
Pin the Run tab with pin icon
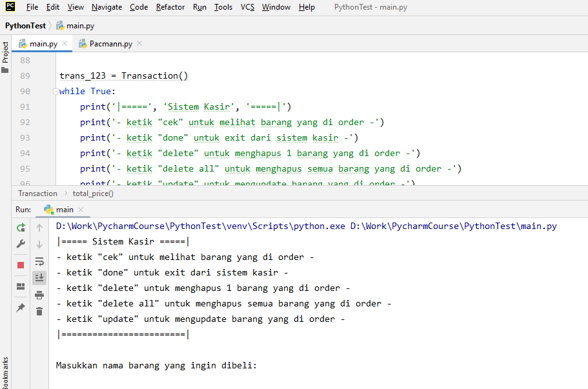coord(21,308)
